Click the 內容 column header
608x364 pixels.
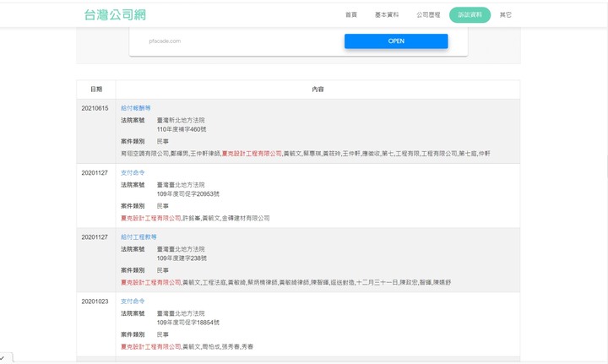tap(318, 89)
